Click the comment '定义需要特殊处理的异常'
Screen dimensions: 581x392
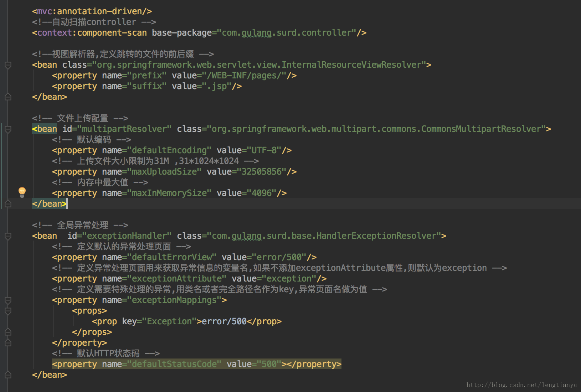(220, 289)
